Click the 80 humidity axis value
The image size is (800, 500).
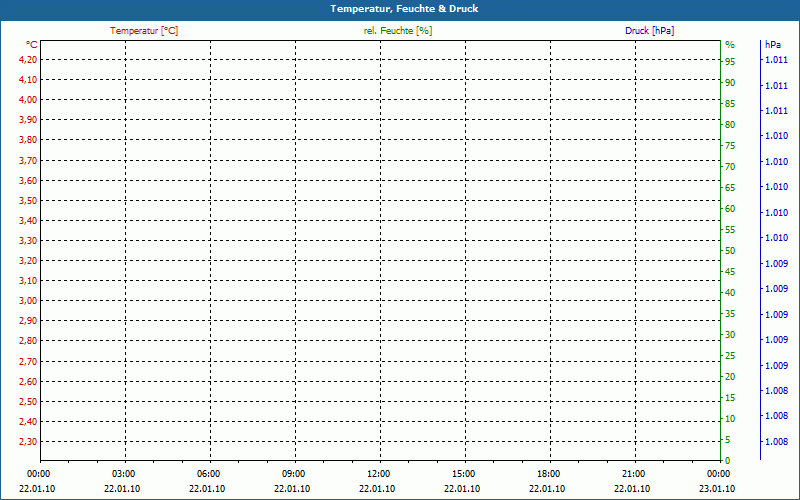click(730, 124)
